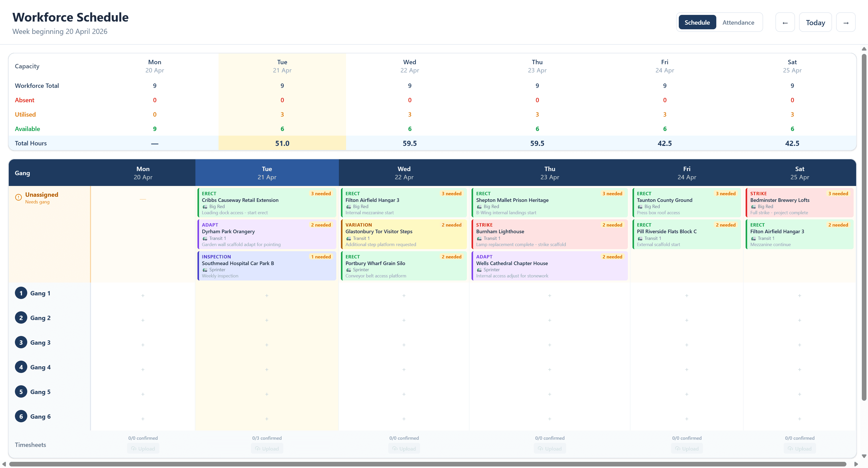
Task: Open Cribbs Causeway Retail Extension job card
Action: coord(267,203)
